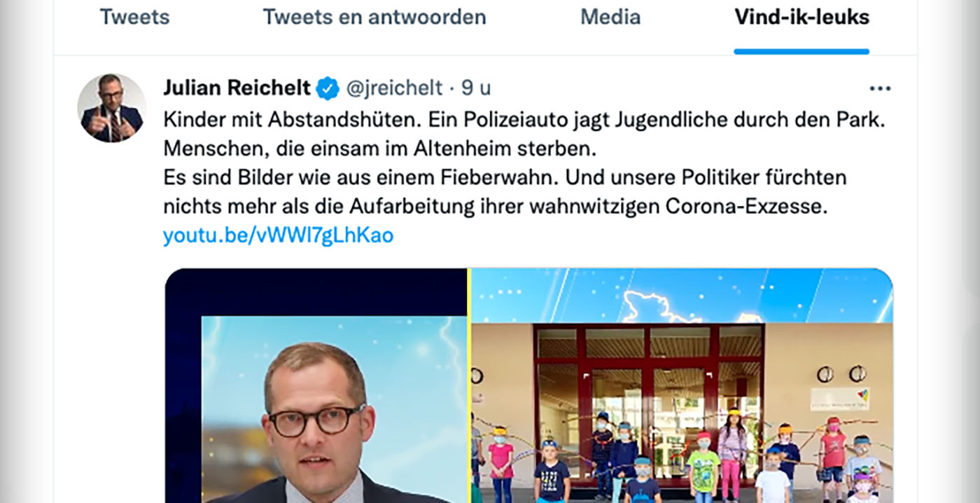Click Julian Reichelt's profile avatar

tap(111, 108)
